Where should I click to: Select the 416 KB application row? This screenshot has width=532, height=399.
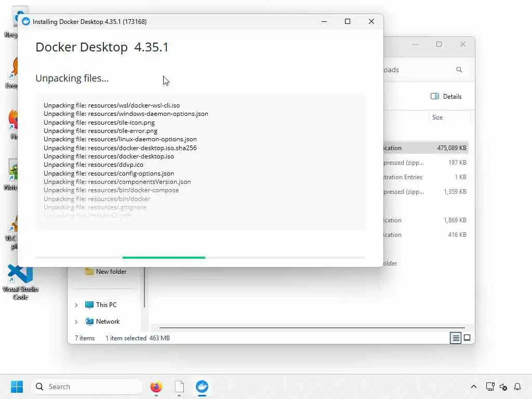tap(426, 235)
